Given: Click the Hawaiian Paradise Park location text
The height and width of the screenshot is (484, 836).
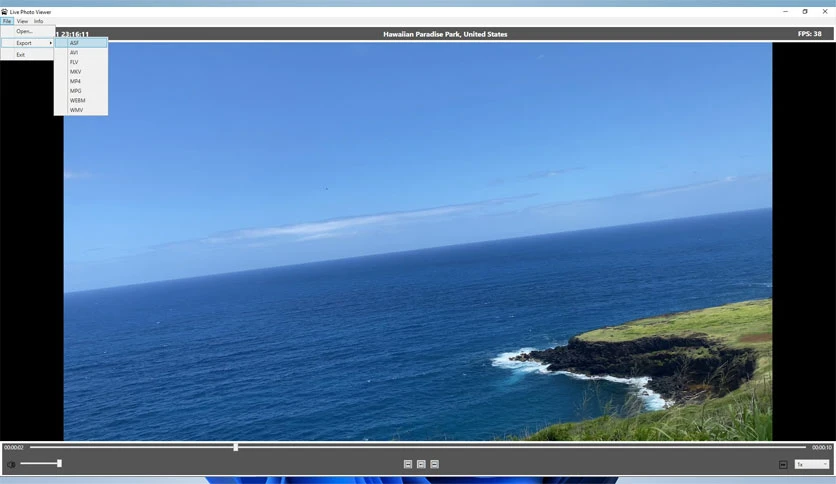Looking at the screenshot, I should [445, 34].
